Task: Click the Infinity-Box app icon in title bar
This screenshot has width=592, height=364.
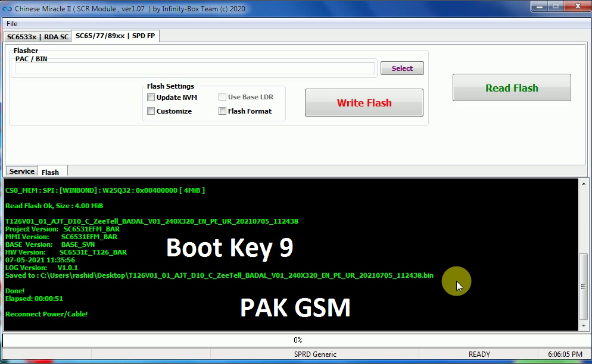Action: [7, 9]
